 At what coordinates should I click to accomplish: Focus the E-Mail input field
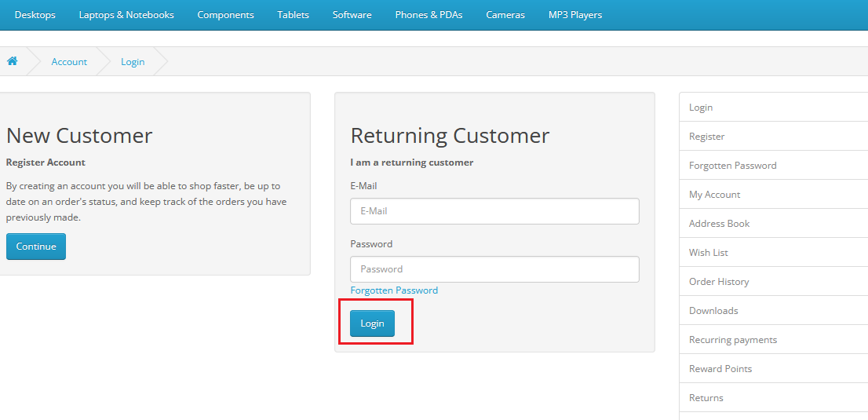click(x=494, y=211)
